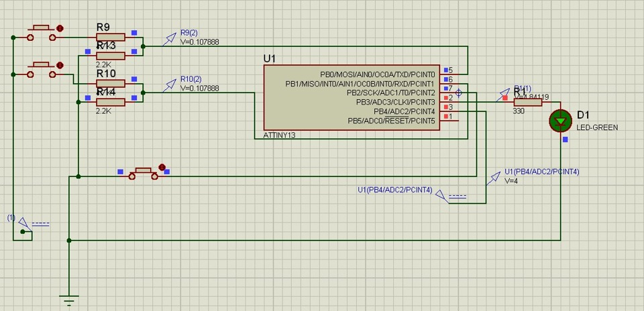Click the U1 reference label
Image resolution: width=644 pixels, height=311 pixels.
(x=270, y=59)
